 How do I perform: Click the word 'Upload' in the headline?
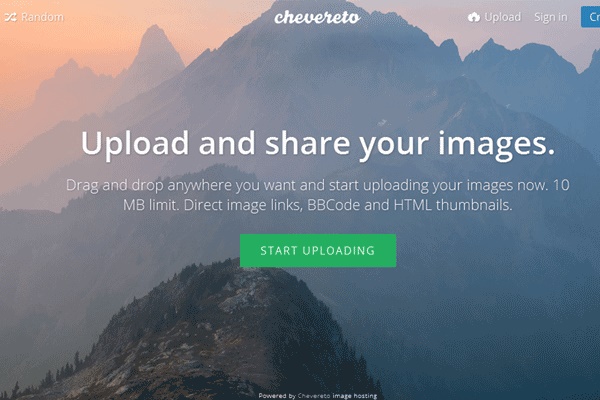coord(135,144)
